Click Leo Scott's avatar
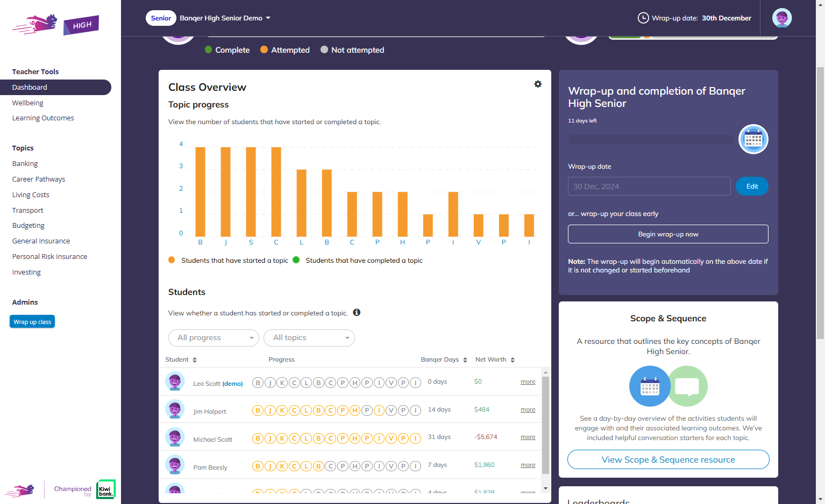The width and height of the screenshot is (825, 504). pos(175,381)
